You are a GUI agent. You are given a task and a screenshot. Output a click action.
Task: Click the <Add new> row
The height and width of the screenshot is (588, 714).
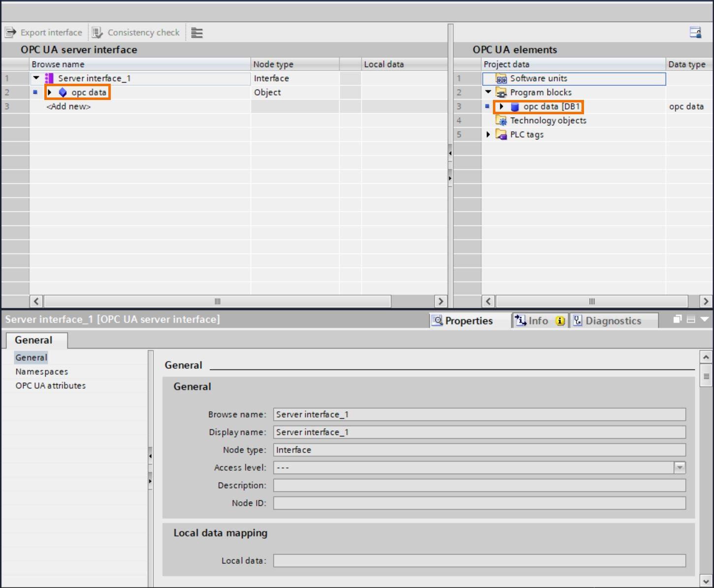(x=68, y=106)
